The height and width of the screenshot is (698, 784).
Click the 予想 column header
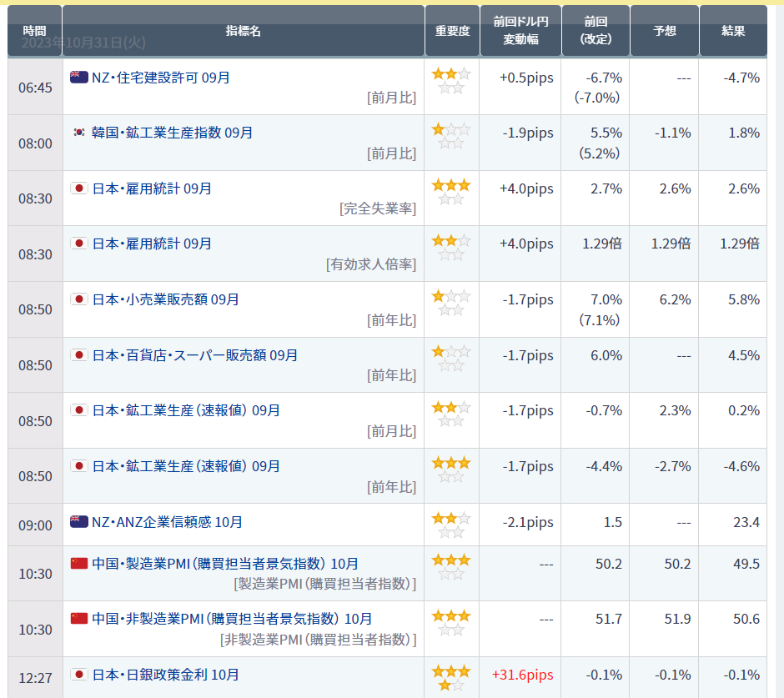click(x=664, y=29)
